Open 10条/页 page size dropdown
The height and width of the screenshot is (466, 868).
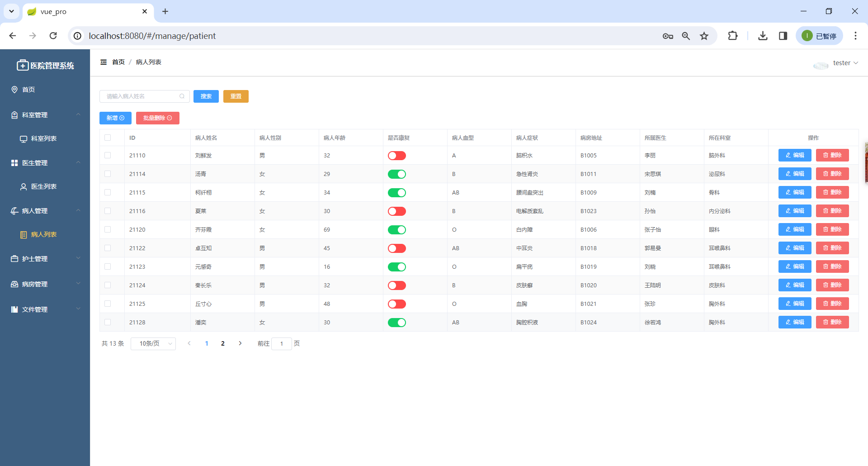pyautogui.click(x=153, y=344)
